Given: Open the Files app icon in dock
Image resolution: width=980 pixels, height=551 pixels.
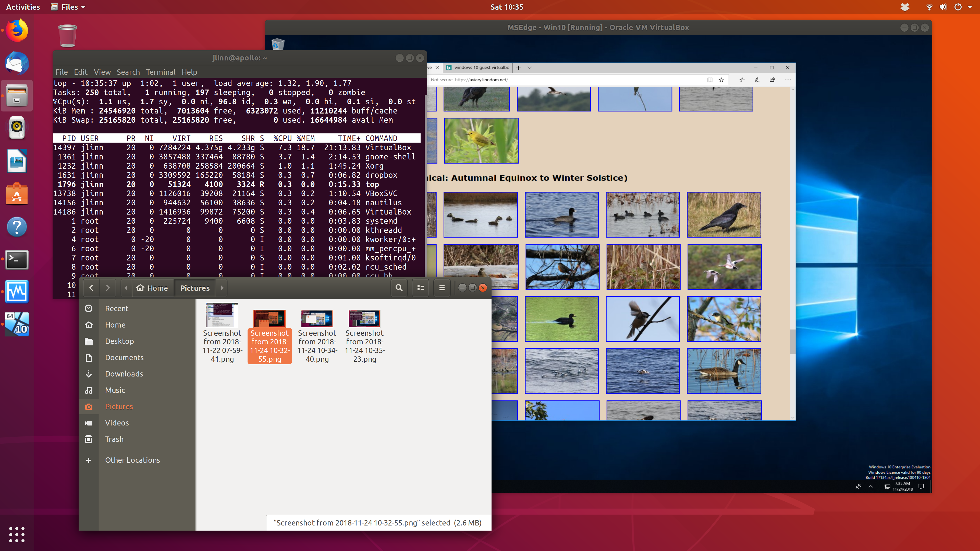Looking at the screenshot, I should click(17, 95).
